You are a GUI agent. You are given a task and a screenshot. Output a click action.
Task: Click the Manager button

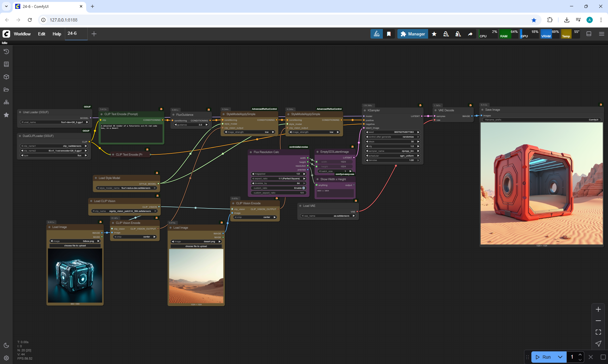point(413,34)
